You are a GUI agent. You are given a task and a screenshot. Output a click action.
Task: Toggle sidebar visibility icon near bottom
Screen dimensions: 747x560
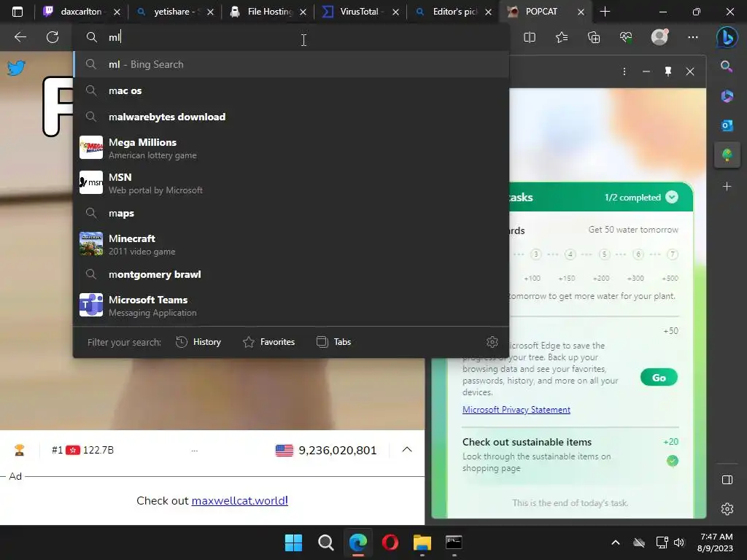[727, 480]
